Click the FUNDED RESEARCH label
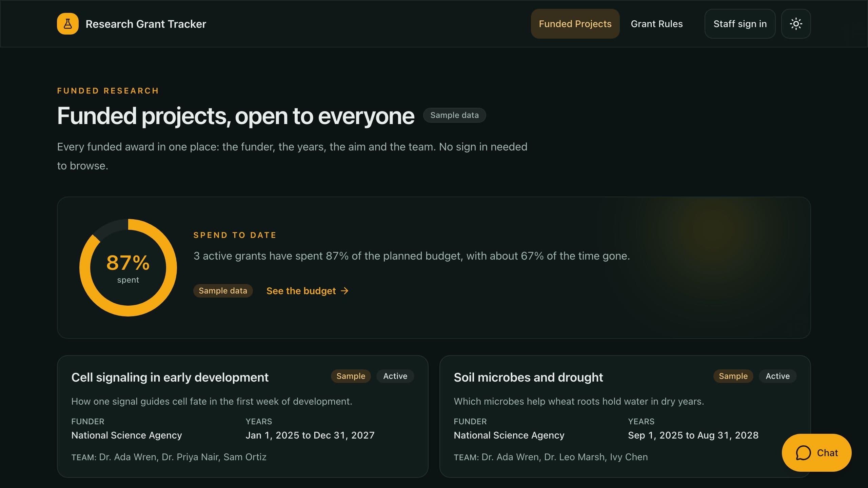868x488 pixels. (108, 91)
